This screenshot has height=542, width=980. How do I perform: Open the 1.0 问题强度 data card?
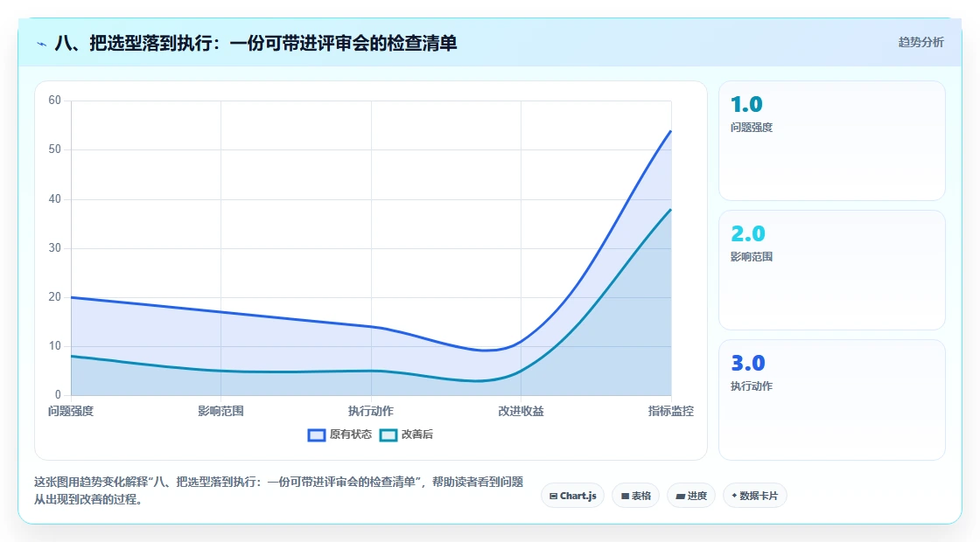click(x=832, y=141)
